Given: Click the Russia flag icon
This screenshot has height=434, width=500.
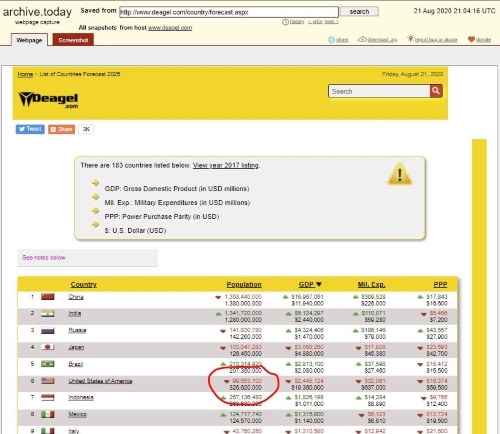Looking at the screenshot, I should pyautogui.click(x=48, y=330).
